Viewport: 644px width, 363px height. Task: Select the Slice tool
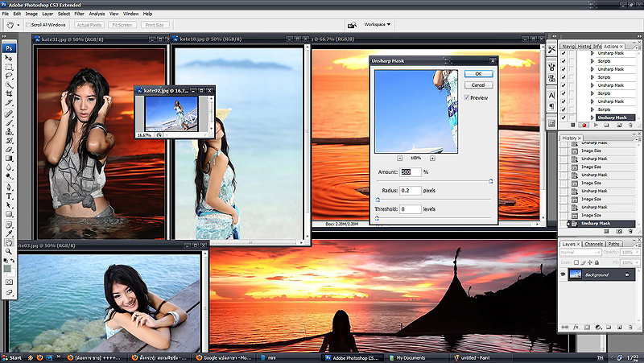(x=9, y=103)
